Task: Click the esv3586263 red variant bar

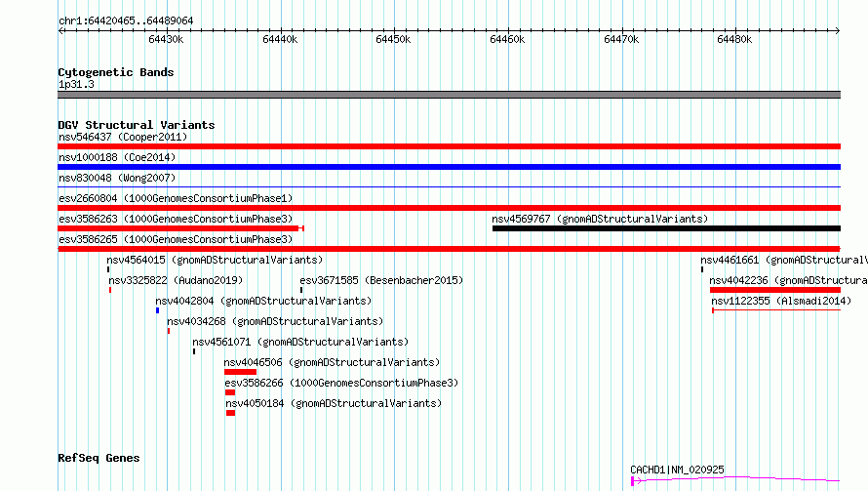Action: click(181, 228)
